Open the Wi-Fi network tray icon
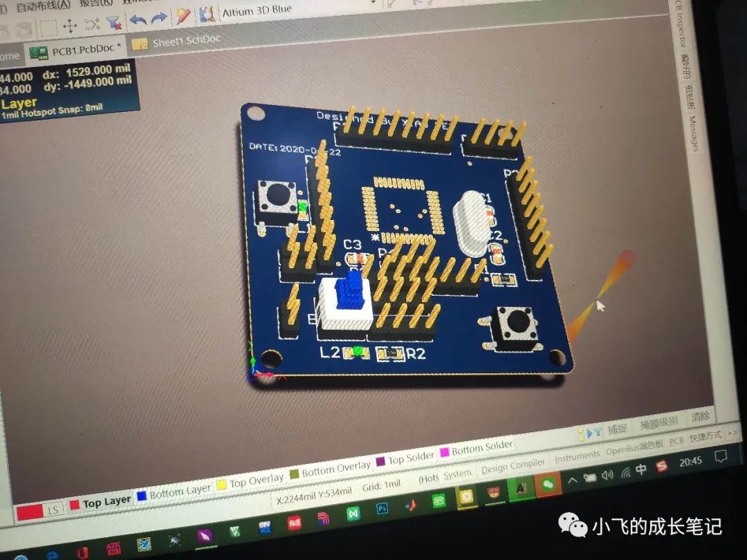 [x=625, y=472]
